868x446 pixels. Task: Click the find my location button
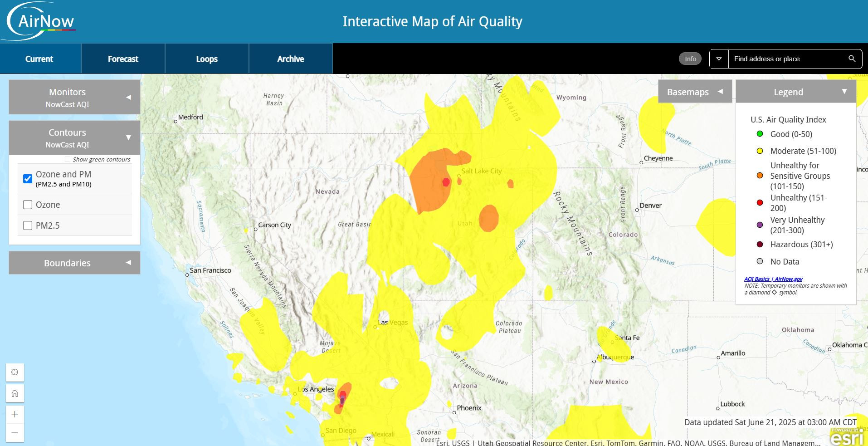15,372
